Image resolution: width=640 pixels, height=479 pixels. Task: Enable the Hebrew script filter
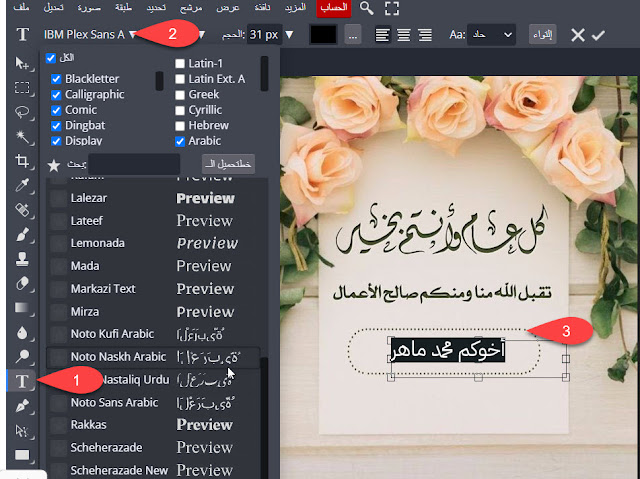180,126
